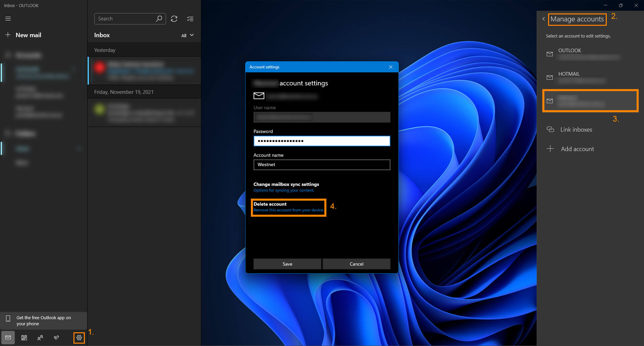This screenshot has height=346, width=644.
Task: Open Settings with the gear icon
Action: pyautogui.click(x=79, y=338)
